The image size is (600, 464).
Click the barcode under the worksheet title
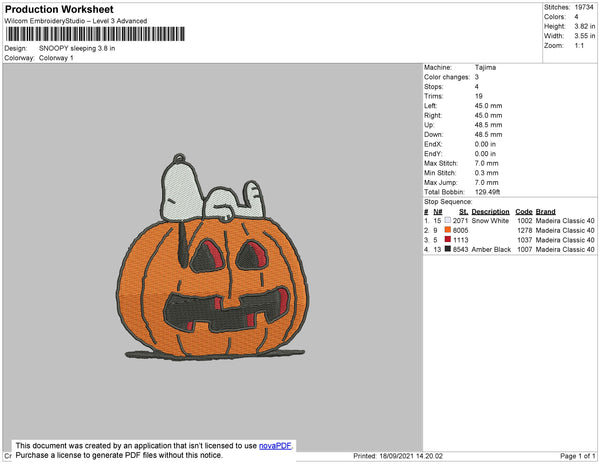click(x=95, y=34)
